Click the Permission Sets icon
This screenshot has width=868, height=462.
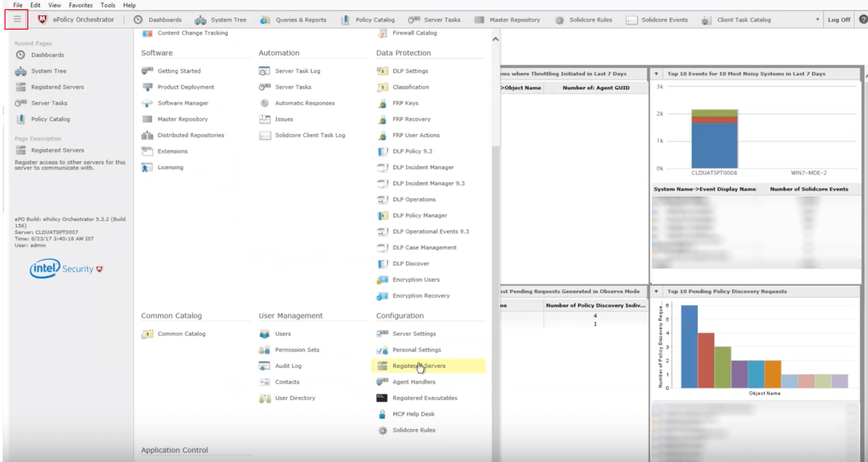coord(264,349)
